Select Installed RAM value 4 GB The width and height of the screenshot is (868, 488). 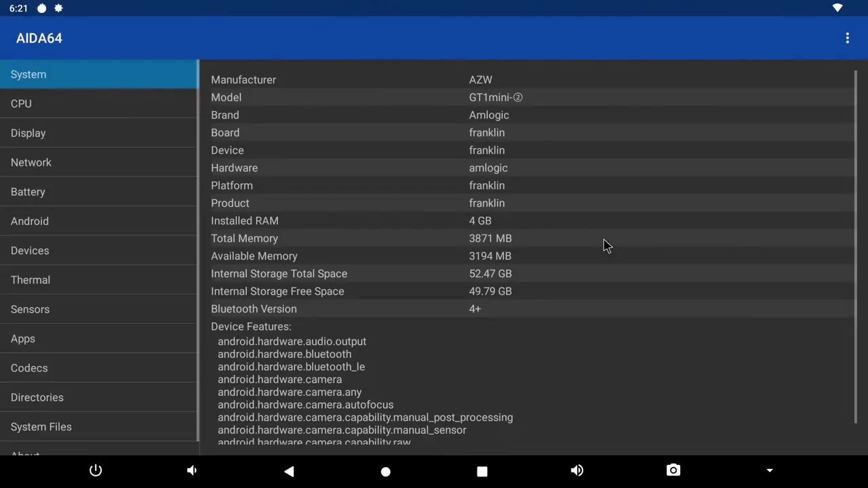[480, 221]
